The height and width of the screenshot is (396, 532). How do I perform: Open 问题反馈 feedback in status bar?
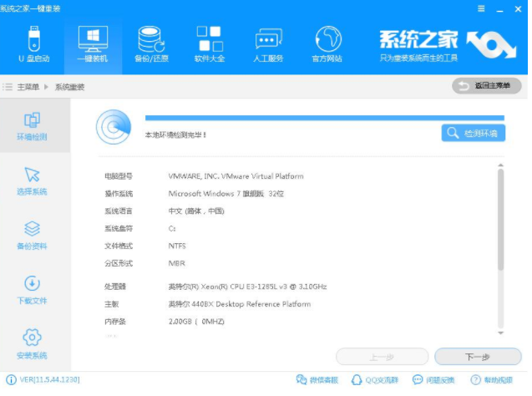[x=435, y=381]
